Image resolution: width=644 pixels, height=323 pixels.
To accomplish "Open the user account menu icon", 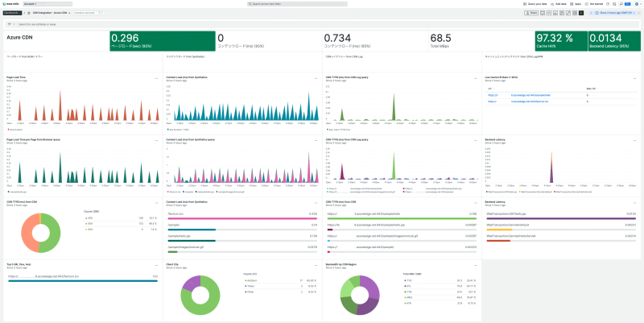I will point(637,4).
